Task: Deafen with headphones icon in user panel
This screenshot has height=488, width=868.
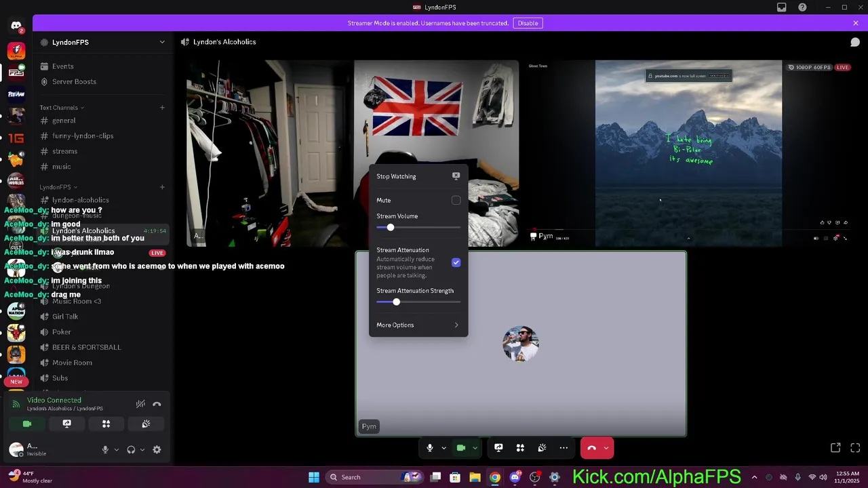Action: (131, 449)
